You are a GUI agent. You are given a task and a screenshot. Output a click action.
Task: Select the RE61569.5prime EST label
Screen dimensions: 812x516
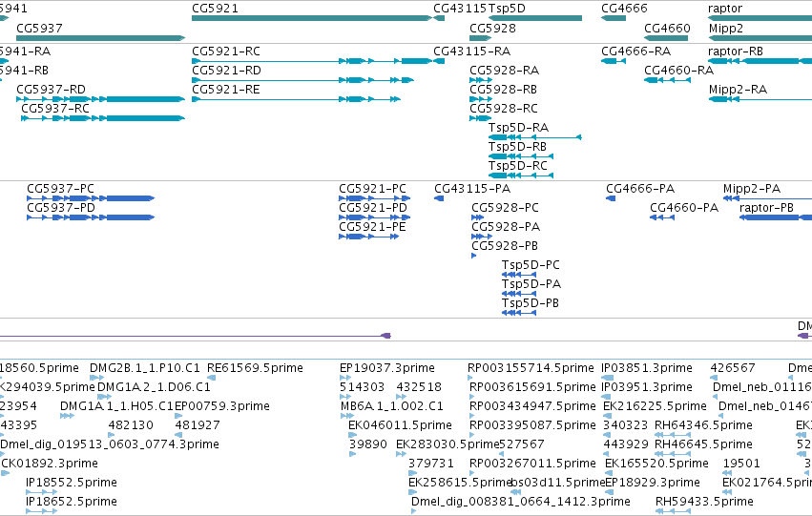pos(255,368)
